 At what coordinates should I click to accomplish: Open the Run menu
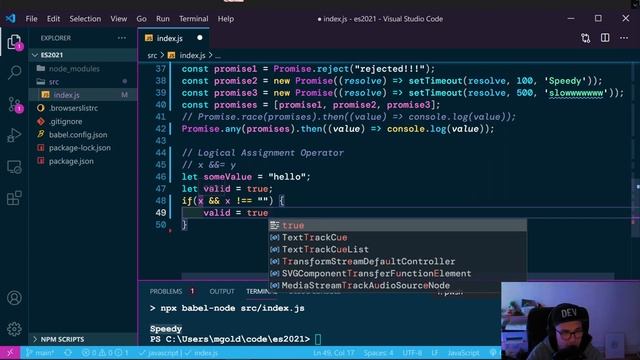pyautogui.click(x=162, y=19)
